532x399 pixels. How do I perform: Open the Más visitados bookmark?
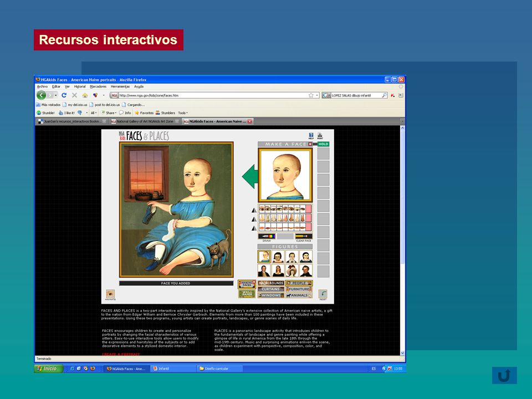pos(48,105)
